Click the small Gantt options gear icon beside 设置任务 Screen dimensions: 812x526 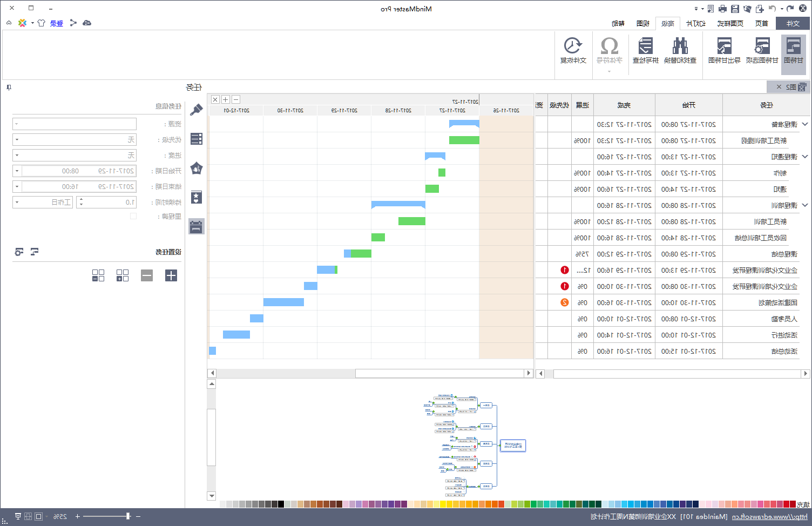click(19, 252)
